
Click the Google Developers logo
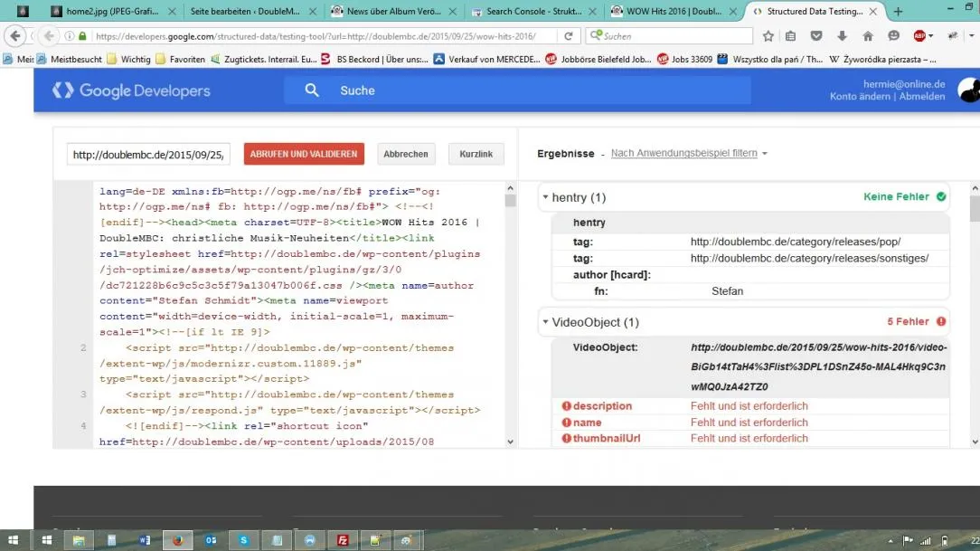click(x=131, y=90)
